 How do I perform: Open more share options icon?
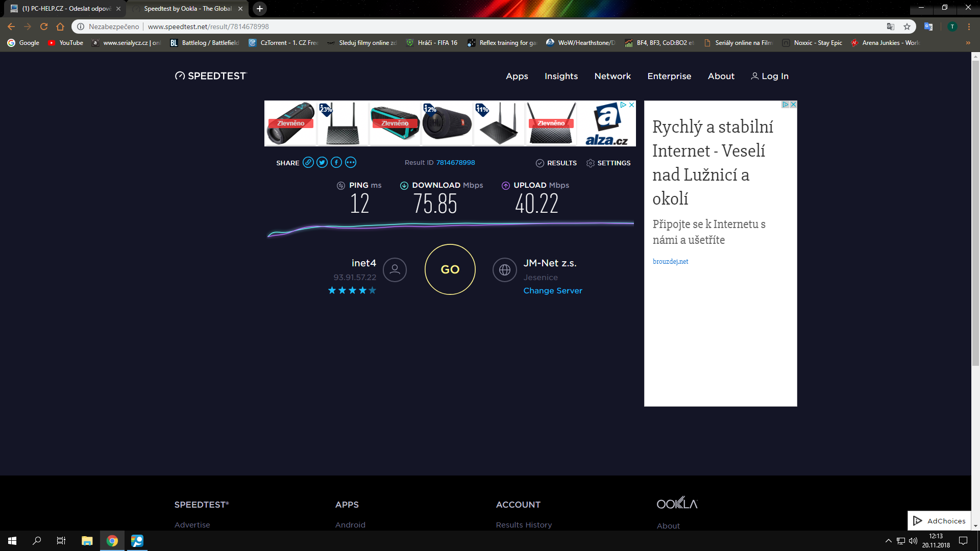[351, 163]
